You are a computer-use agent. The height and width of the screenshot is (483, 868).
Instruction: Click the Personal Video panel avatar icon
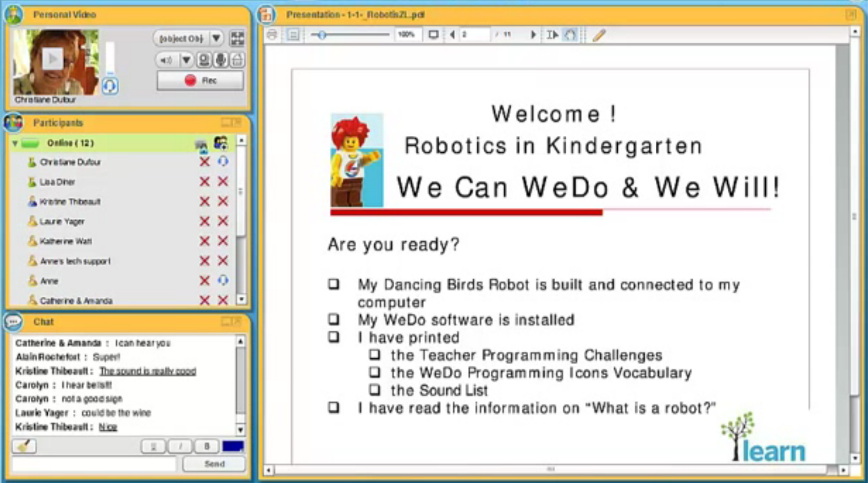pos(14,15)
